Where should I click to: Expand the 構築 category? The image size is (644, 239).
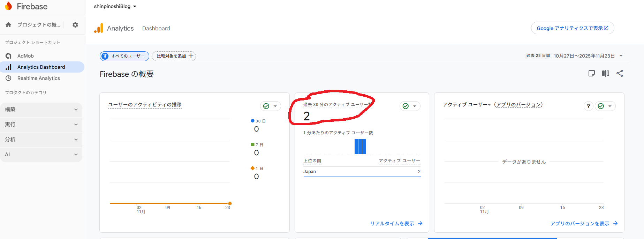[x=41, y=110]
